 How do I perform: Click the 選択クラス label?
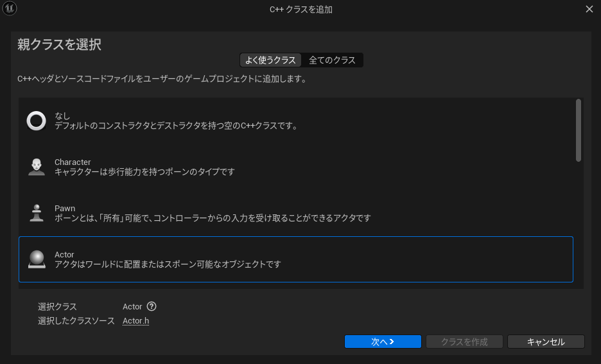[x=57, y=306]
